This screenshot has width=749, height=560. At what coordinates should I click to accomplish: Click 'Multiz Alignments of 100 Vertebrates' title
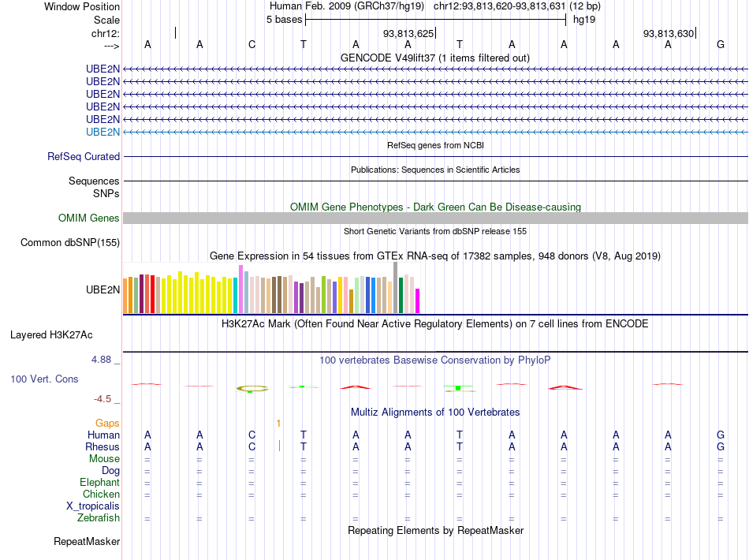click(x=435, y=413)
